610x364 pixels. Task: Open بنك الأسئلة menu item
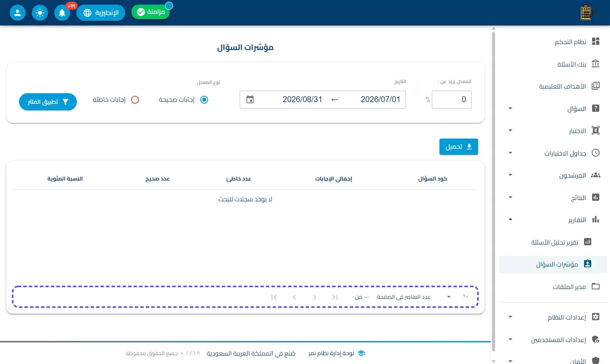click(x=553, y=64)
